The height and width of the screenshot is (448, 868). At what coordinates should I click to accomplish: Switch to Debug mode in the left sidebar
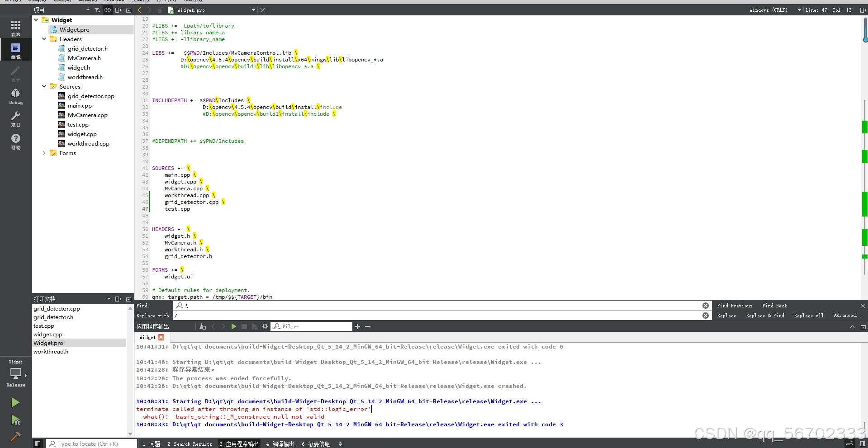(15, 95)
